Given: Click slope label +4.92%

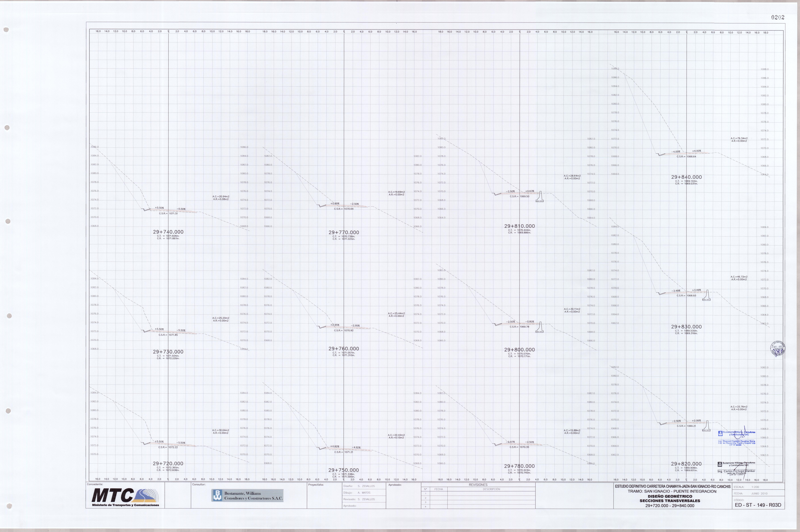Looking at the screenshot, I should tap(335, 447).
